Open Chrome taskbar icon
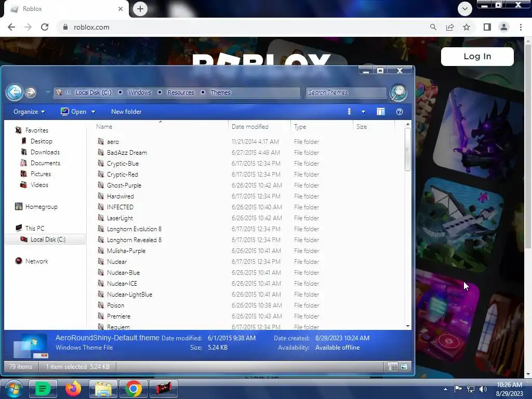Viewport: 532px width, 399px height. pyautogui.click(x=134, y=389)
